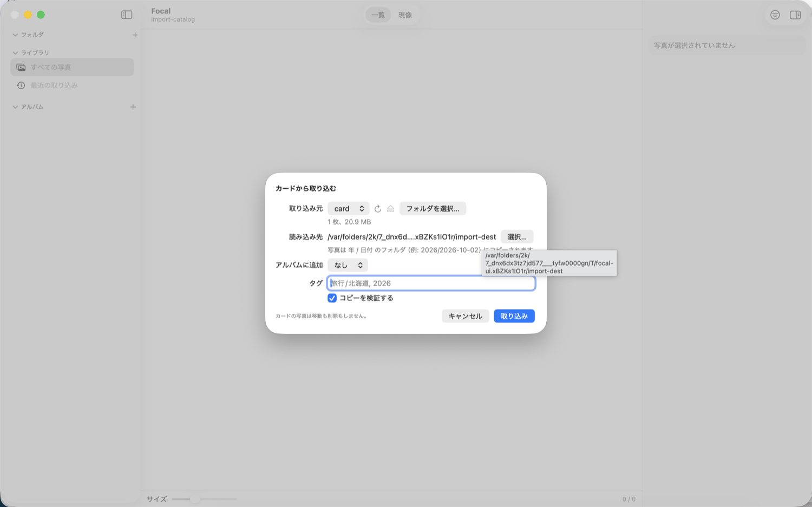Add a new folder with the plus icon
The image size is (812, 507).
(135, 35)
